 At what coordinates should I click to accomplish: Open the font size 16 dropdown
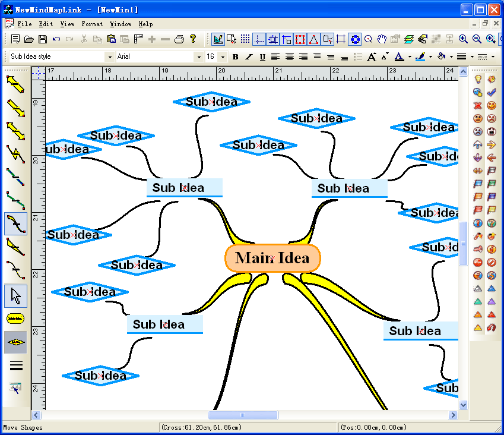coord(223,57)
